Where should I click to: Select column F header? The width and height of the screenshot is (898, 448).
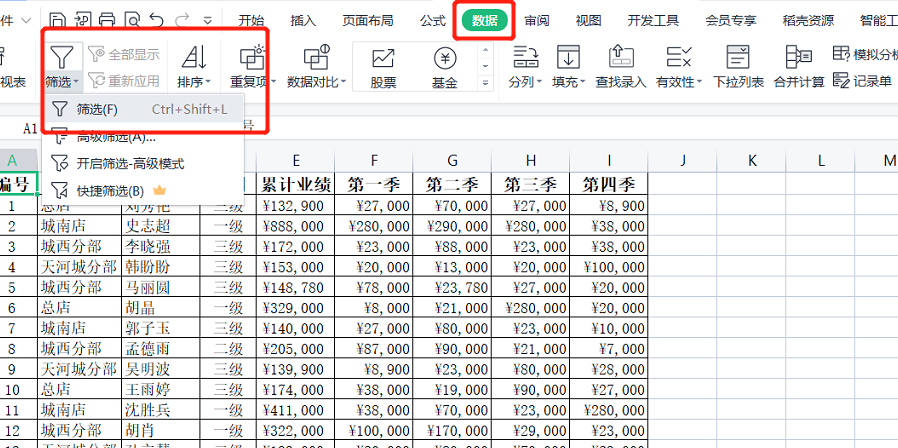click(x=373, y=160)
